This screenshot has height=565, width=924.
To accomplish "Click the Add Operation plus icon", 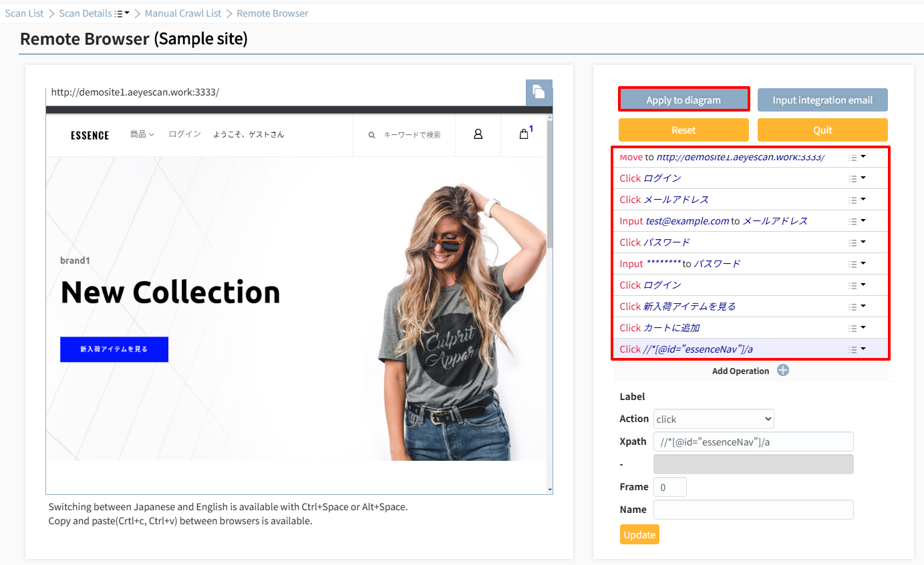I will [783, 371].
